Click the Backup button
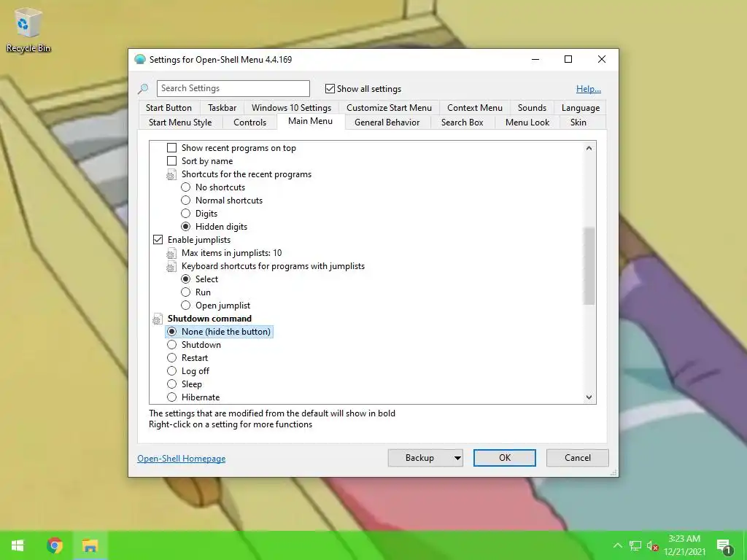Viewport: 747px width, 560px height. 419,458
